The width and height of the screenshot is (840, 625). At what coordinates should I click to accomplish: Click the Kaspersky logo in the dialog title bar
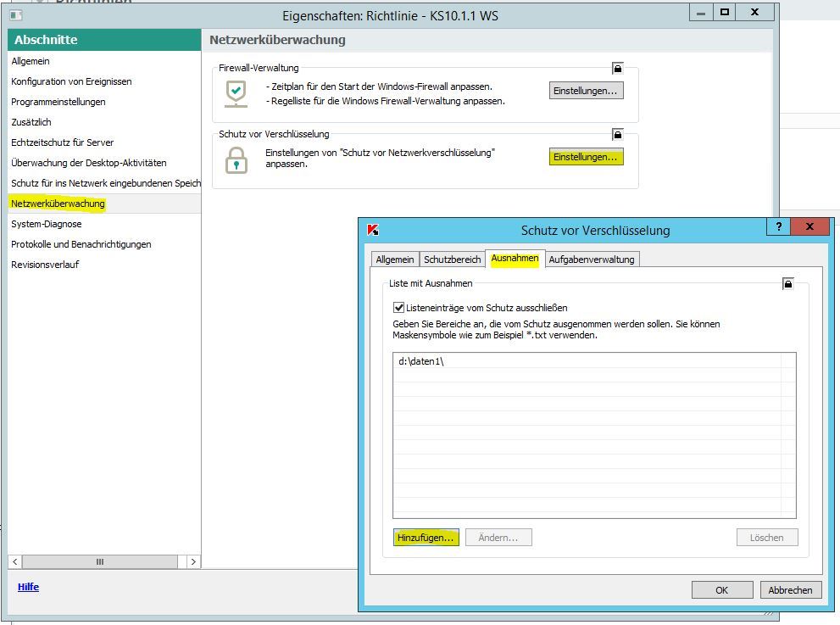373,230
